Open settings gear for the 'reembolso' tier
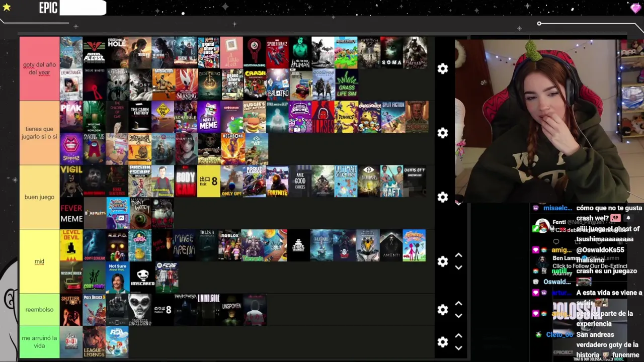The width and height of the screenshot is (644, 362). [x=442, y=310]
